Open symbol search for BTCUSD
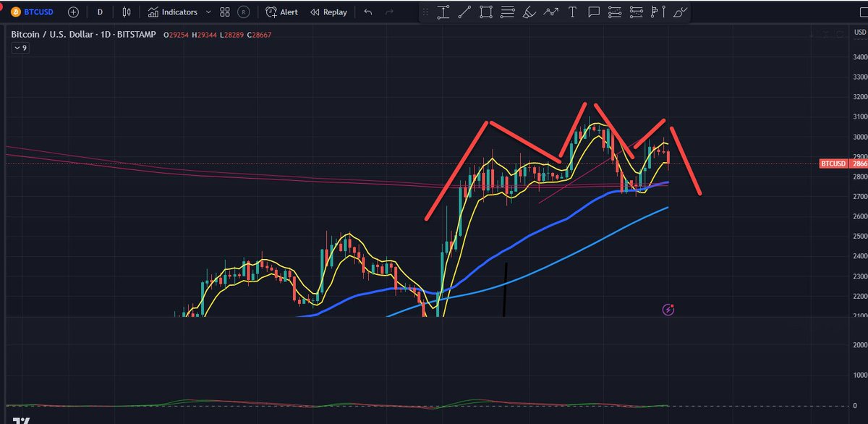Viewport: 868px width, 424px height. (x=38, y=12)
